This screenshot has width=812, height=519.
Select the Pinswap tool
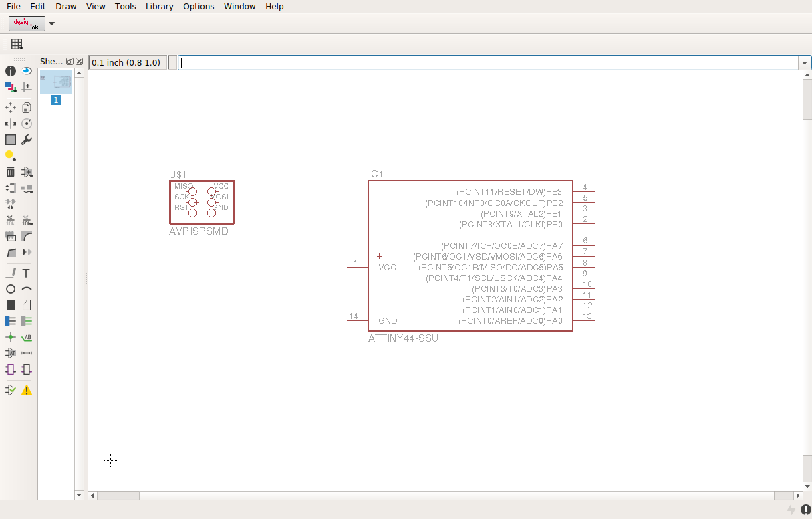11,188
